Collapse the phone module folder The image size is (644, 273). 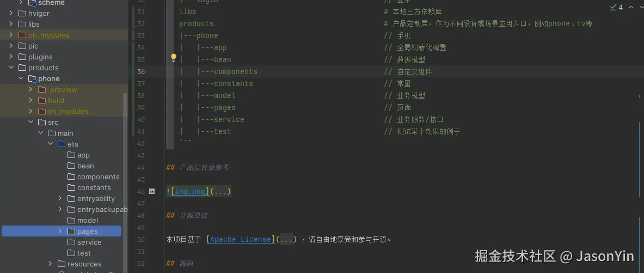[x=21, y=78]
